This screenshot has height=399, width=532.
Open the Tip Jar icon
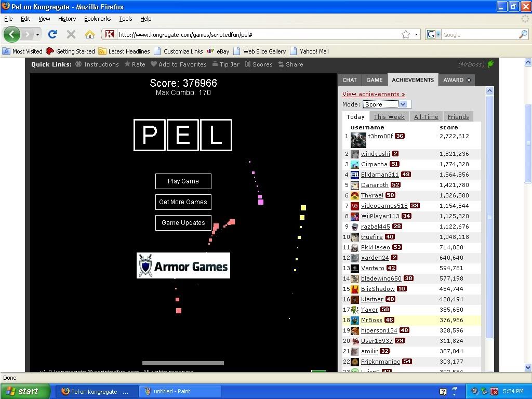coord(215,64)
